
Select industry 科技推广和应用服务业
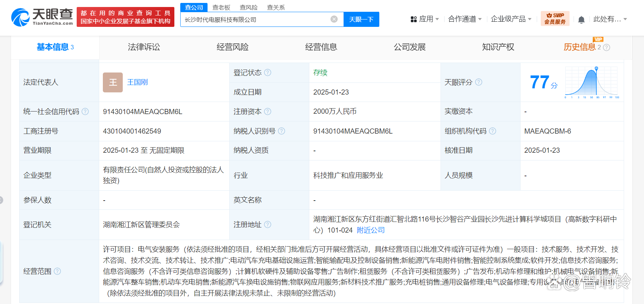(x=348, y=175)
